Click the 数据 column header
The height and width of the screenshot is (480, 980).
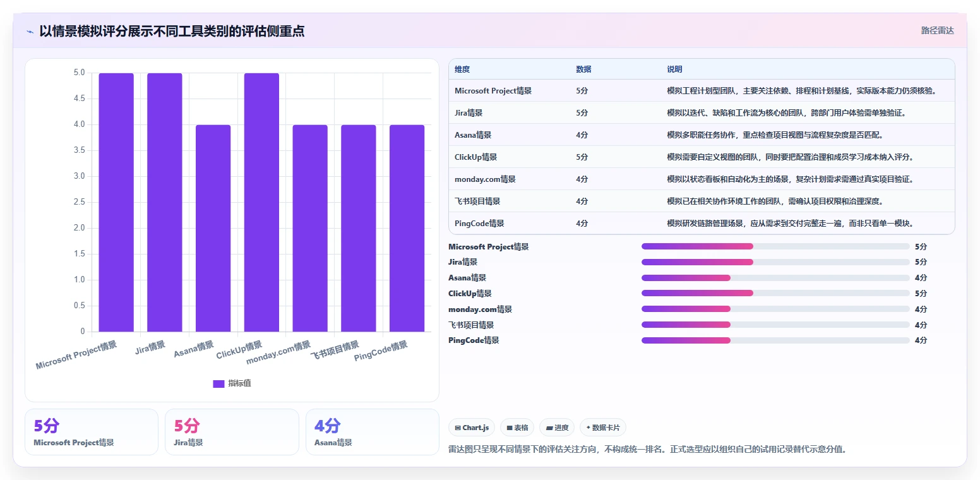pos(583,69)
